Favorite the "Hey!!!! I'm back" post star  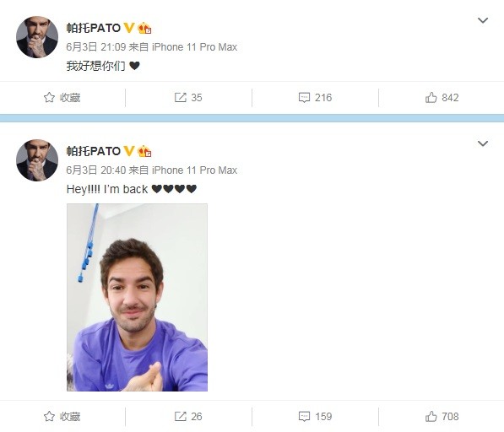click(x=49, y=416)
